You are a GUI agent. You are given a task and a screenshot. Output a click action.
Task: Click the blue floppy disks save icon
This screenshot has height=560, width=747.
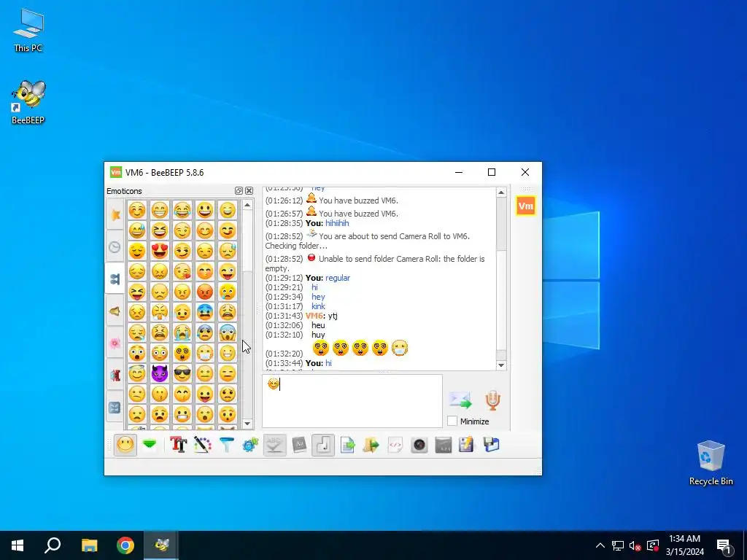(x=491, y=446)
